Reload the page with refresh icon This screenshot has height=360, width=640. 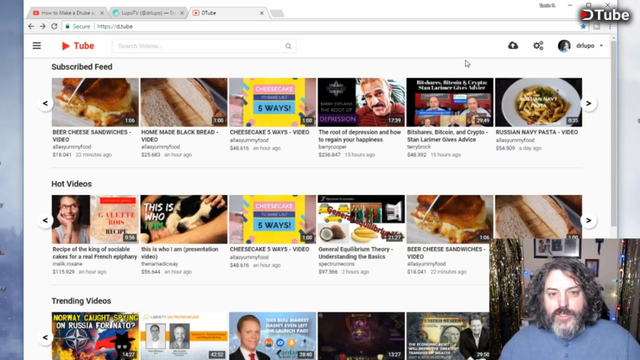[x=54, y=26]
